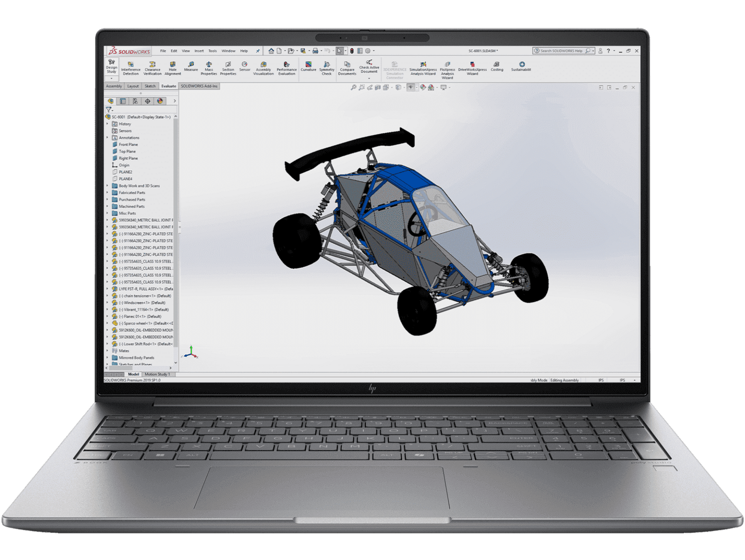Viewport: 745px width, 560px height.
Task: Open the Design Study dropdown arrow
Action: click(x=112, y=78)
